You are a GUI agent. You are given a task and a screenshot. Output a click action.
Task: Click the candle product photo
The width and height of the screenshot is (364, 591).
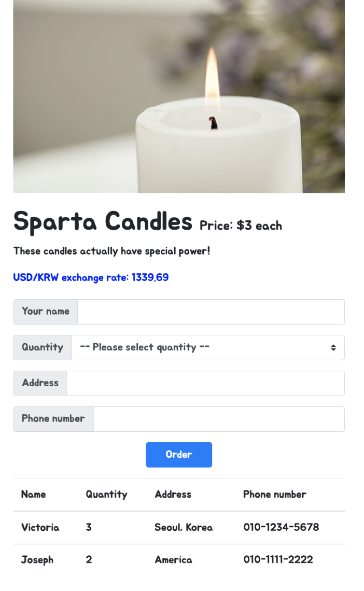[x=179, y=96]
